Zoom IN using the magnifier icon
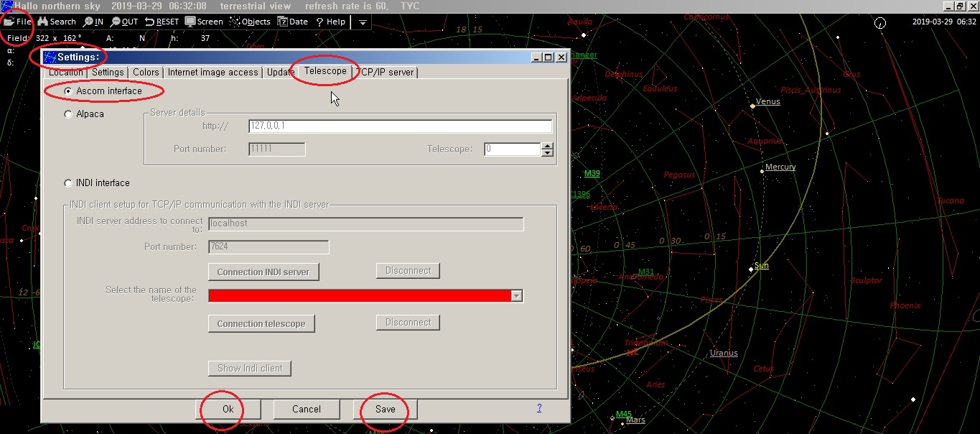 click(x=93, y=22)
